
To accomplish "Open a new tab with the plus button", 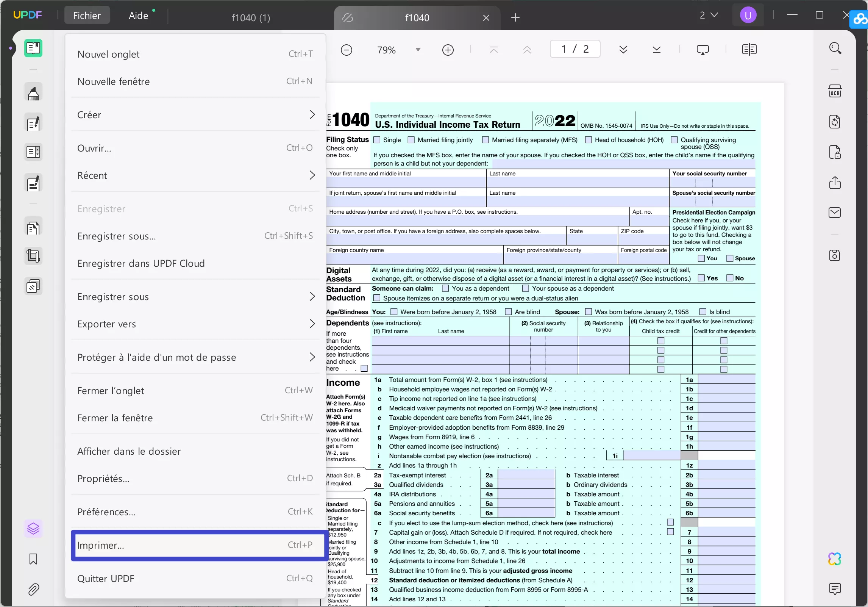I will pyautogui.click(x=515, y=18).
